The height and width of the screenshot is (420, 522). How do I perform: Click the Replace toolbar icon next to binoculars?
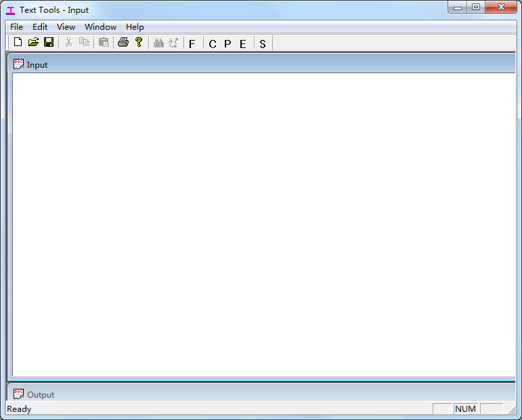[x=174, y=43]
